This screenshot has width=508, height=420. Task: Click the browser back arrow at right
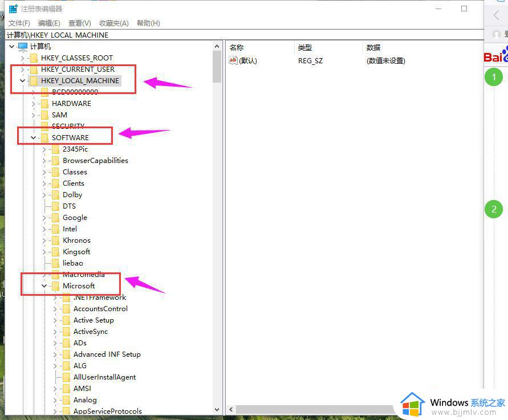click(x=496, y=15)
